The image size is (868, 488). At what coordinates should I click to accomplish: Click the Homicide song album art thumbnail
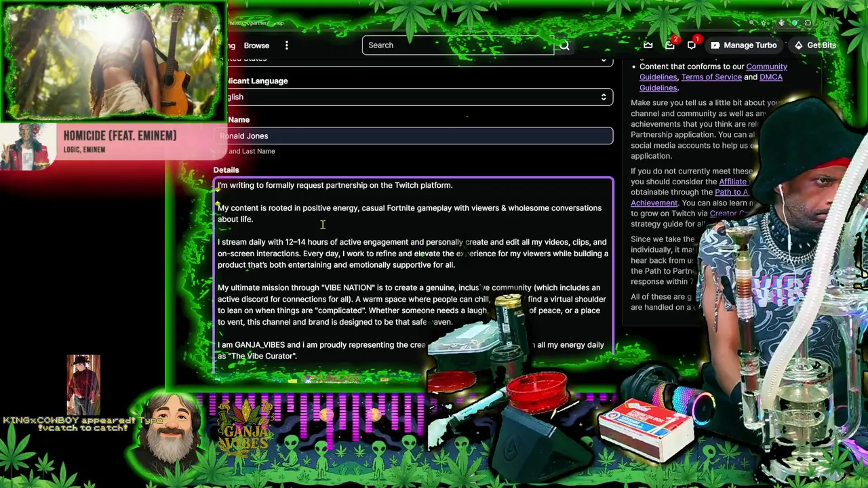click(28, 146)
